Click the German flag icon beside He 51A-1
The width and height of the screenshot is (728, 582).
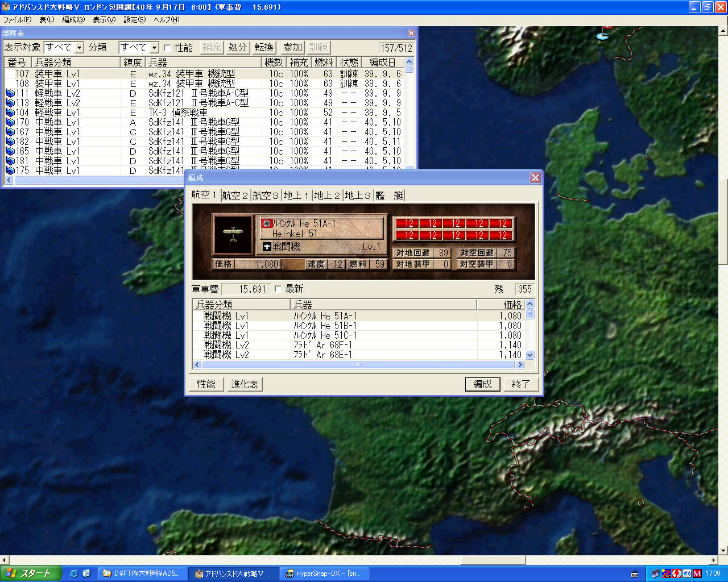[266, 223]
